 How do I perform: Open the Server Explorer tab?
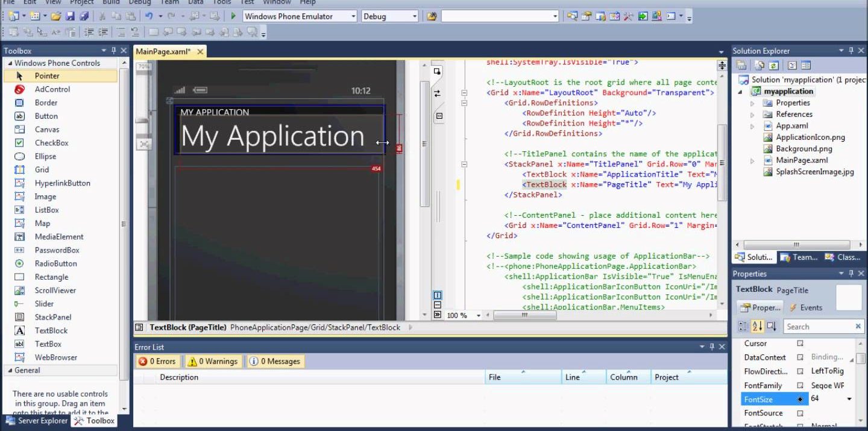[36, 421]
